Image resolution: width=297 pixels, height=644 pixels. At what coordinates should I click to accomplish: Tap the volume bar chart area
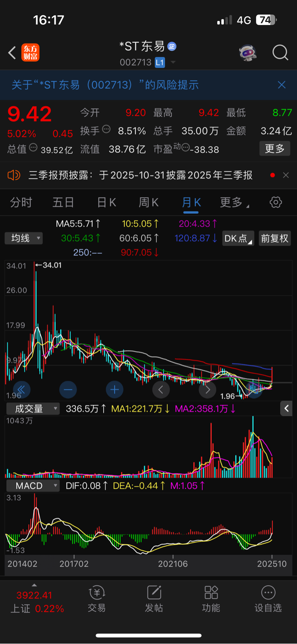[x=148, y=447]
